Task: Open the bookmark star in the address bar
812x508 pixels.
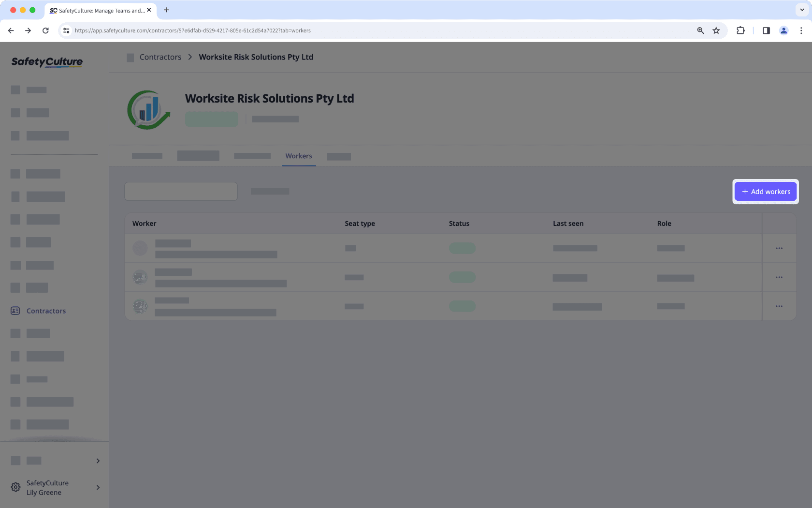Action: 716,30
